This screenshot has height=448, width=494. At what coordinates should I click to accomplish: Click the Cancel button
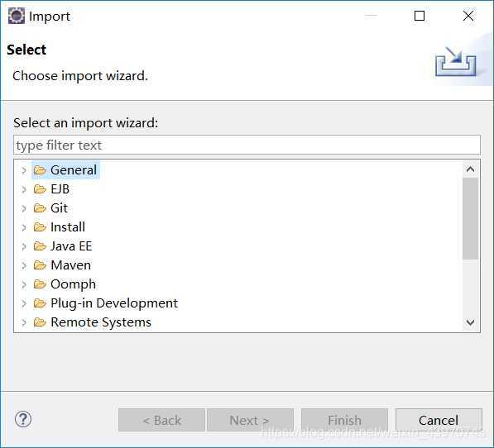pos(439,420)
